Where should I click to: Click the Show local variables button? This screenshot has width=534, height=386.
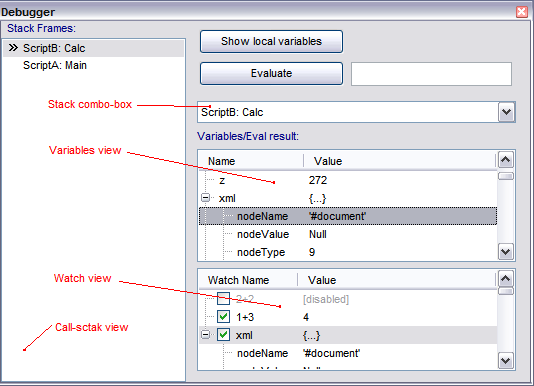pos(271,41)
